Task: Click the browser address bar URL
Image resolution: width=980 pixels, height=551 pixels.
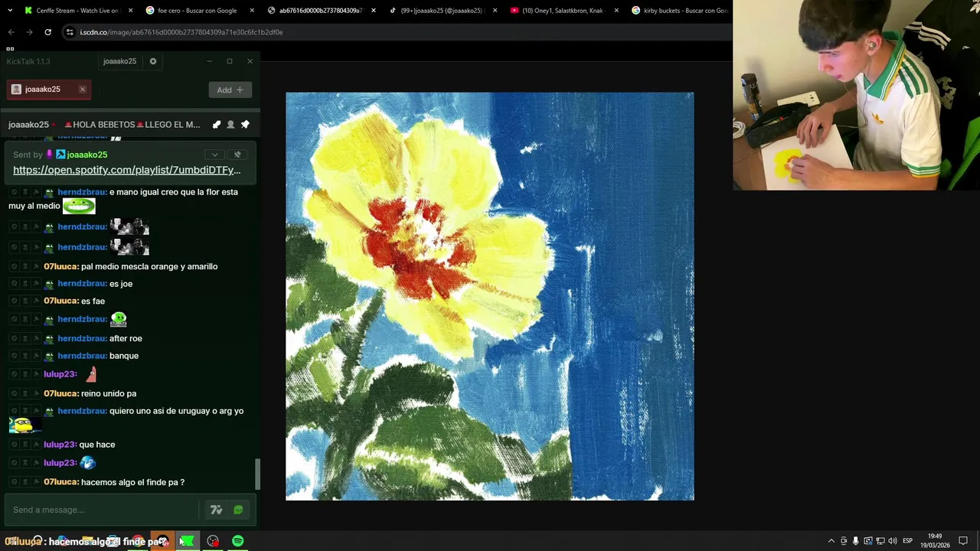Action: click(181, 32)
